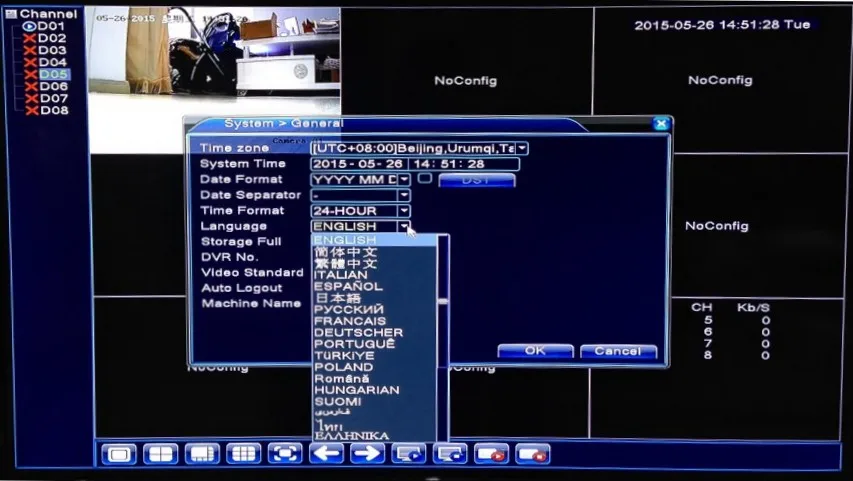Pick FRANCAIS from the language list
Image resolution: width=853 pixels, height=481 pixels.
(374, 321)
